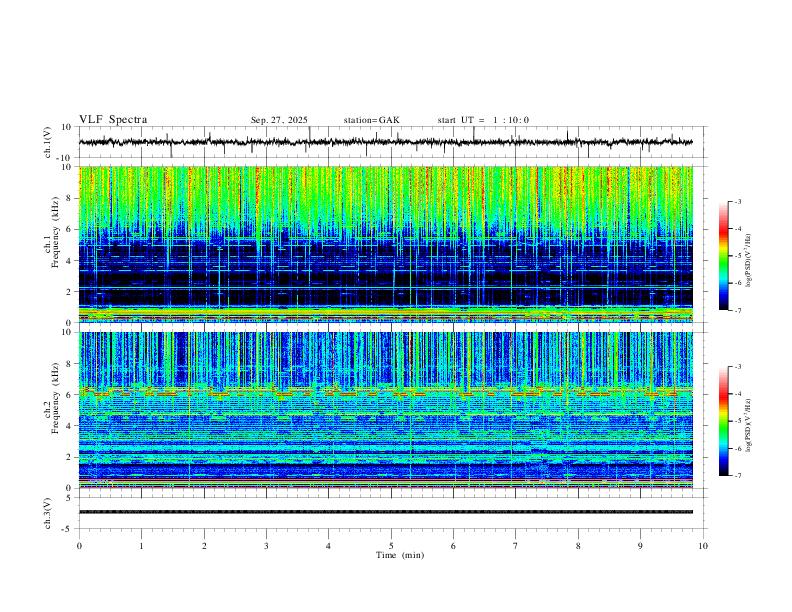Click the "ch.1(V)" waveform axis label

[x=48, y=142]
